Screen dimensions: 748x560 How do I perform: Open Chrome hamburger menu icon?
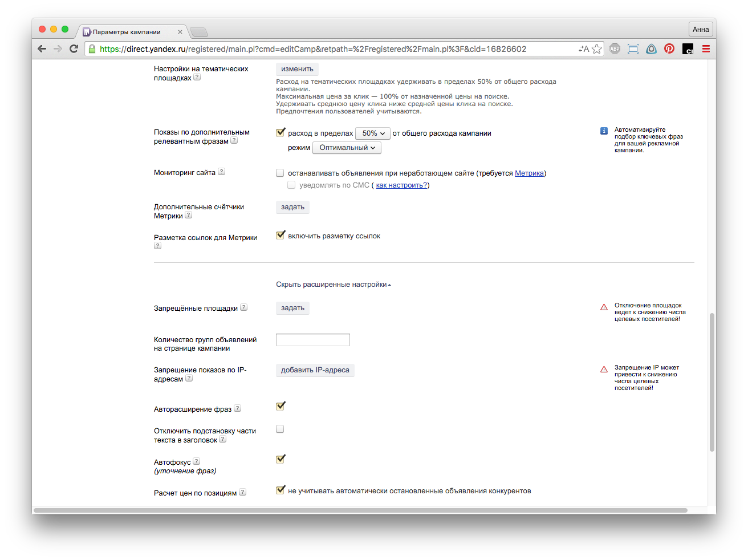tap(706, 49)
